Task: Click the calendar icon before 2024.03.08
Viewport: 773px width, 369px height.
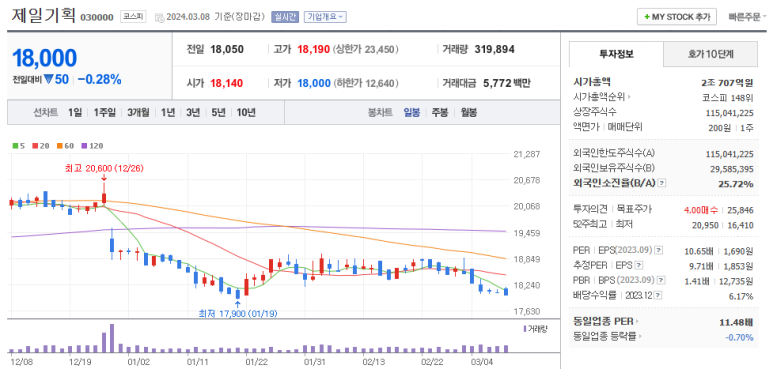Action: point(160,17)
